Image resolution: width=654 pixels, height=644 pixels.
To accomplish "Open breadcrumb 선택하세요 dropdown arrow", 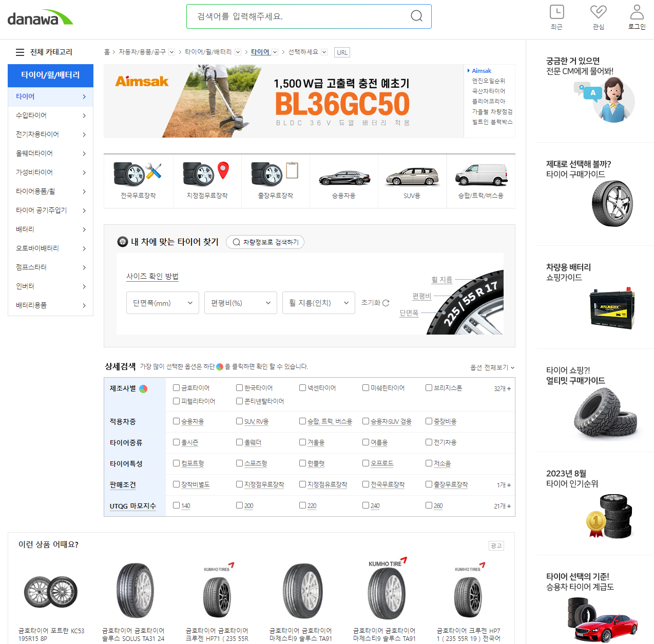I will 324,52.
